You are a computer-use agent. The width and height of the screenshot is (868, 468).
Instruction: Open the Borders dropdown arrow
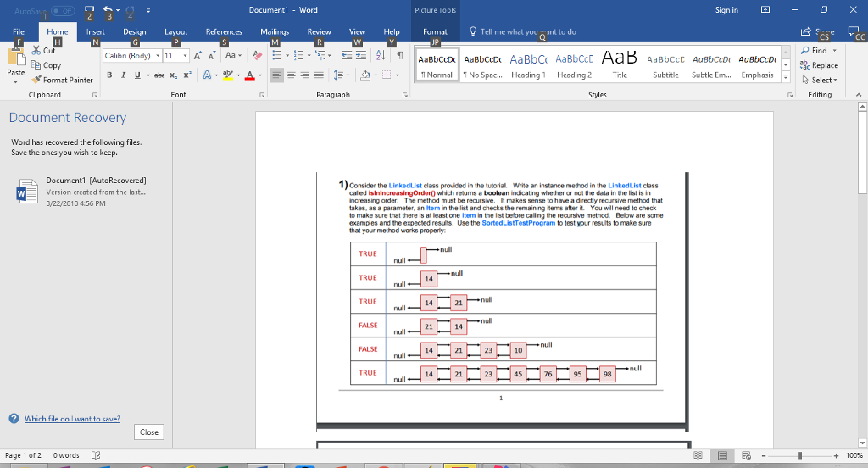coord(398,75)
